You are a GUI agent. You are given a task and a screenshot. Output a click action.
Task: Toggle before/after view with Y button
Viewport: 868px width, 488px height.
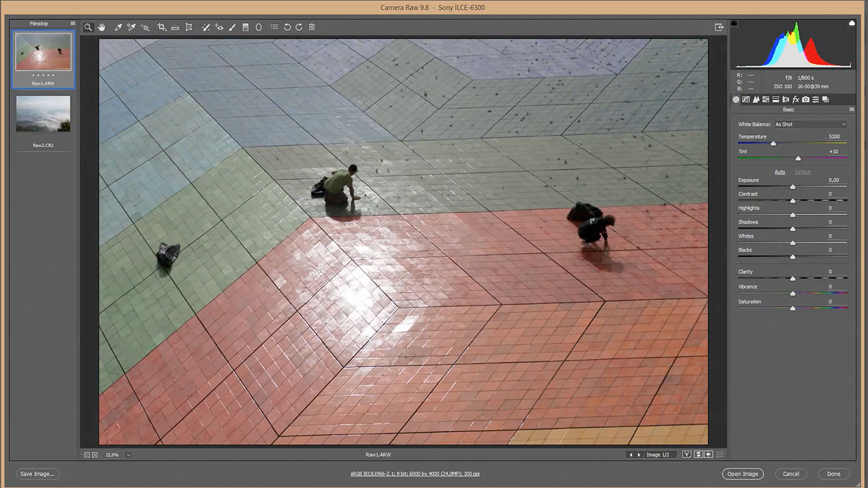point(686,454)
